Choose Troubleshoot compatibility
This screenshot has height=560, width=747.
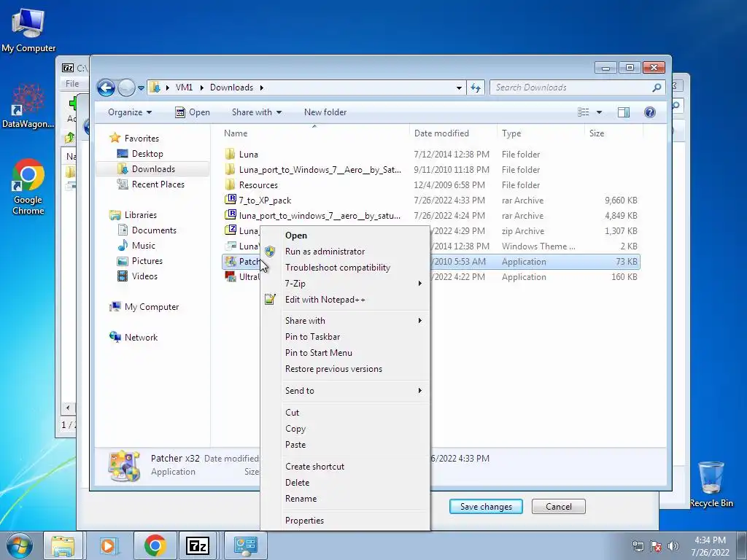point(345,268)
